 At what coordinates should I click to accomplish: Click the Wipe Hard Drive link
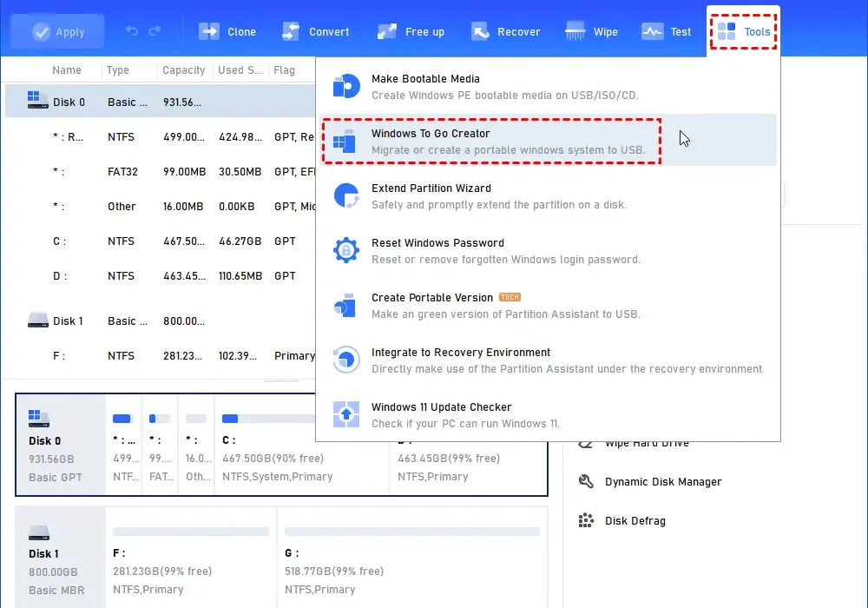pos(647,445)
